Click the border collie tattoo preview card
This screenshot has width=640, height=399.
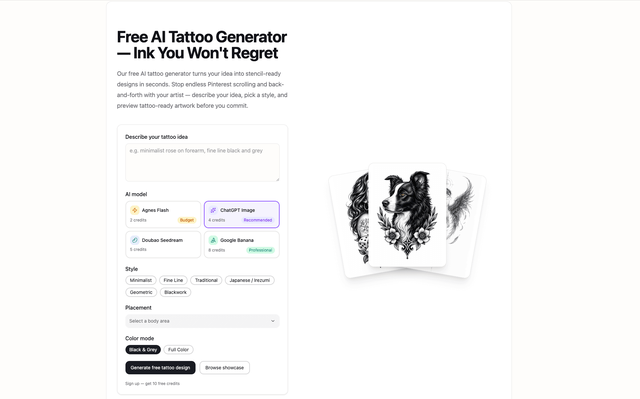(407, 215)
